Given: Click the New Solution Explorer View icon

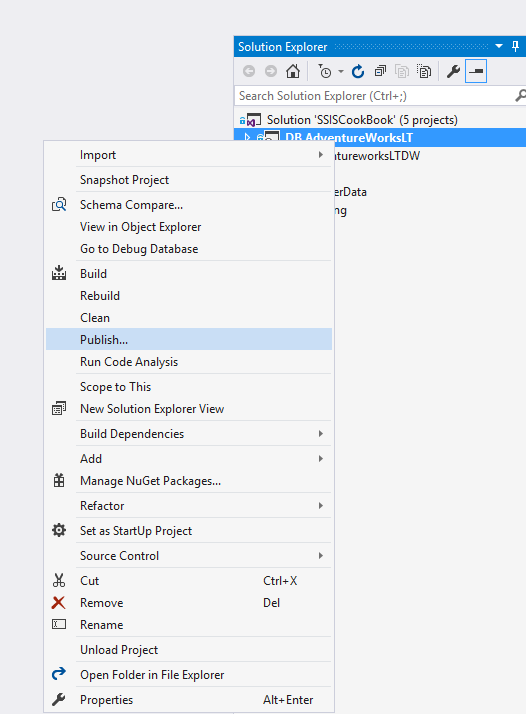Looking at the screenshot, I should (59, 408).
